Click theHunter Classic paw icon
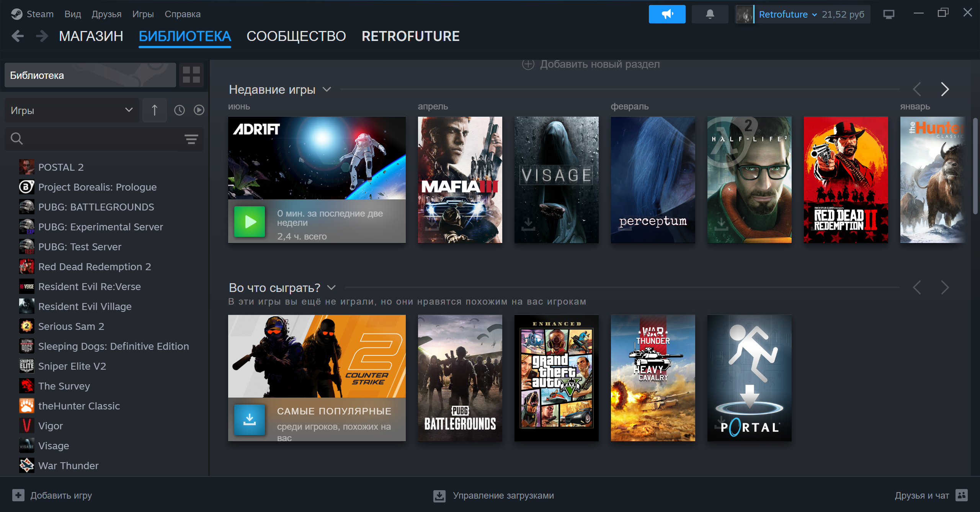This screenshot has width=980, height=512. [27, 406]
